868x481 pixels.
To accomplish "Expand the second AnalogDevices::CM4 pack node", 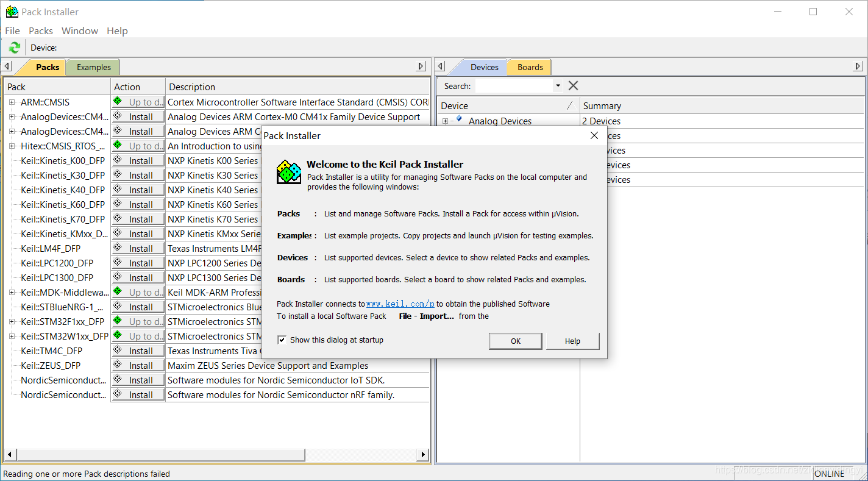I will pos(12,131).
